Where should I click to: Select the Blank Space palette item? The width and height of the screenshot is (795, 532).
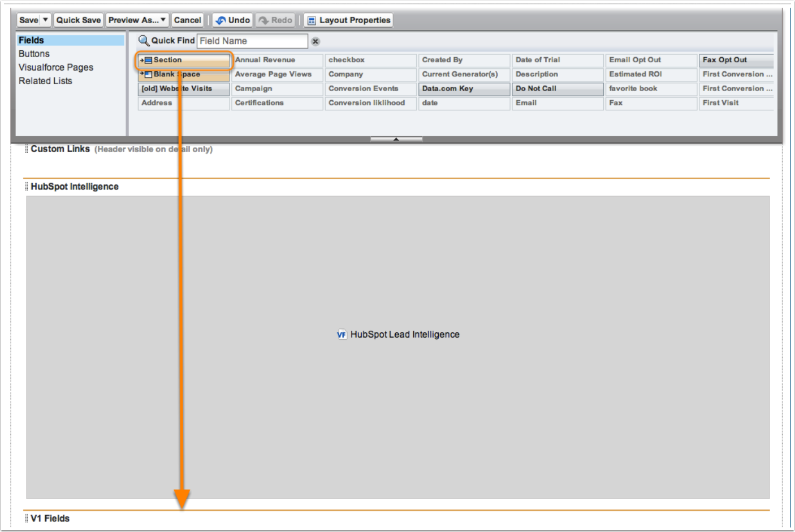pyautogui.click(x=184, y=74)
